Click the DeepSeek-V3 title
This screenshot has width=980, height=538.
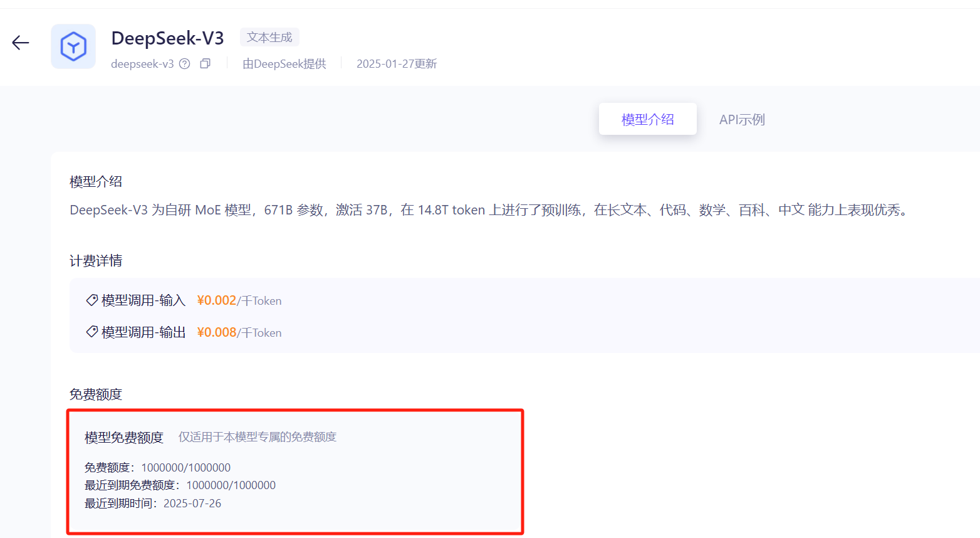click(x=167, y=38)
